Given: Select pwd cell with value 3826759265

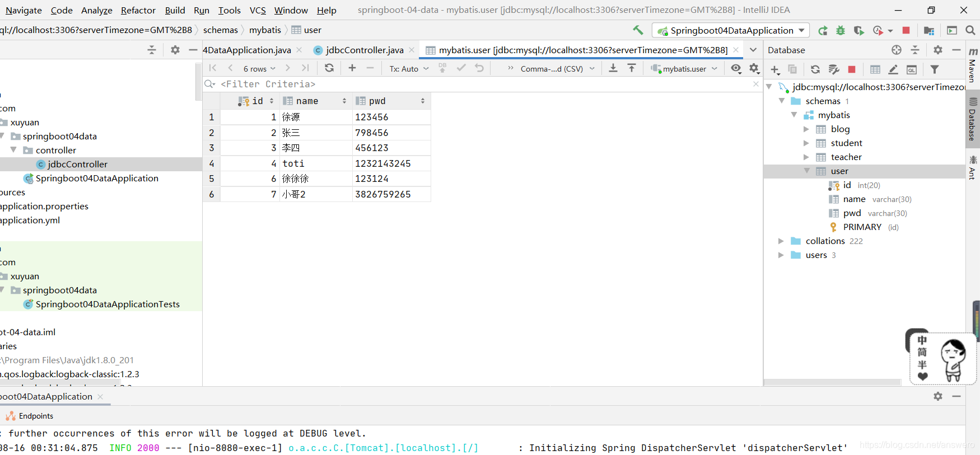Looking at the screenshot, I should click(x=391, y=194).
